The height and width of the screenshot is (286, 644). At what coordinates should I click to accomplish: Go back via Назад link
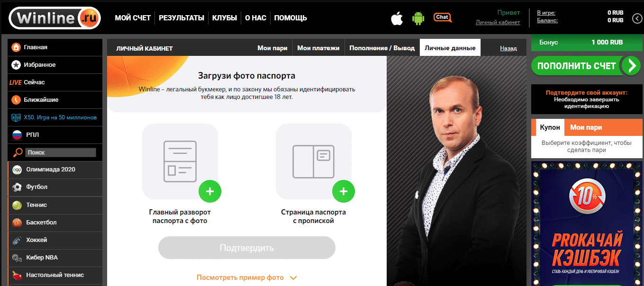tap(508, 48)
